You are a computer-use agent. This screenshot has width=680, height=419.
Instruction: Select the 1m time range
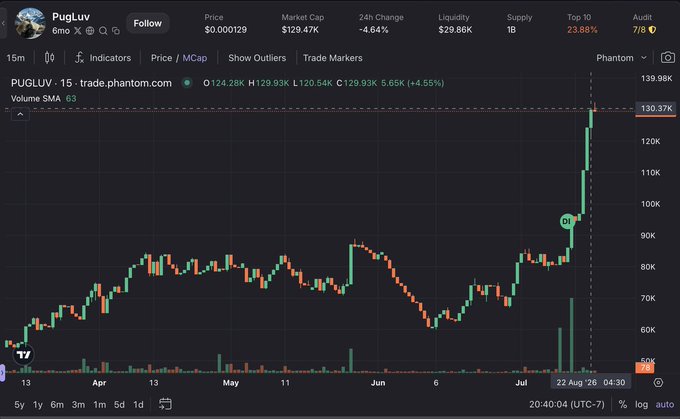point(99,405)
